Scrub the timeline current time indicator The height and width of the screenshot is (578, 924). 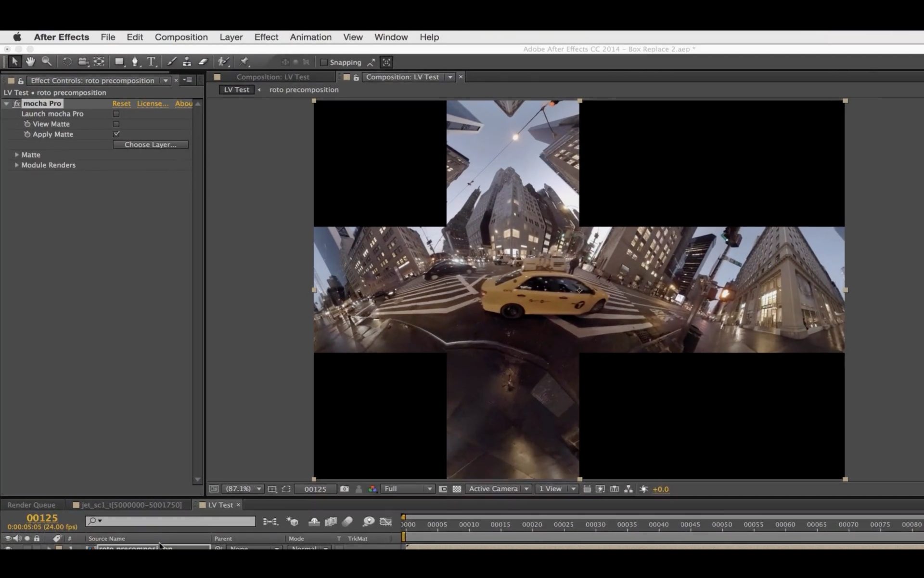(404, 525)
